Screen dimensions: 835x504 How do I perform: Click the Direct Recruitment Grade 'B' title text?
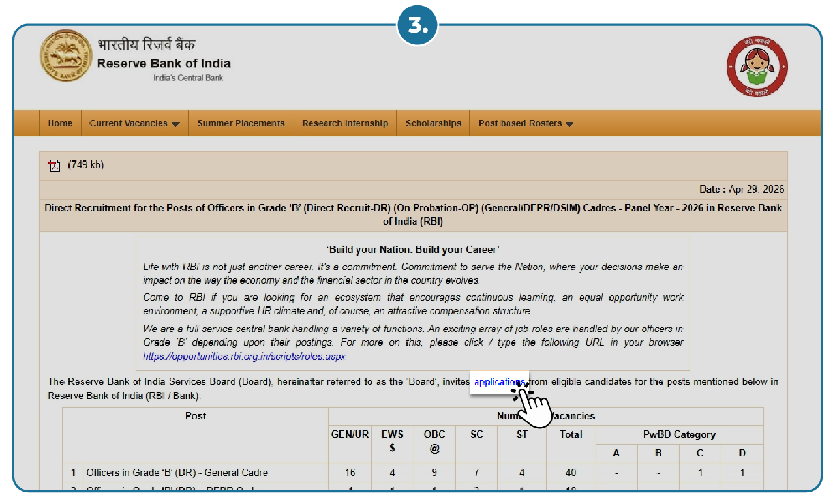coord(413,215)
